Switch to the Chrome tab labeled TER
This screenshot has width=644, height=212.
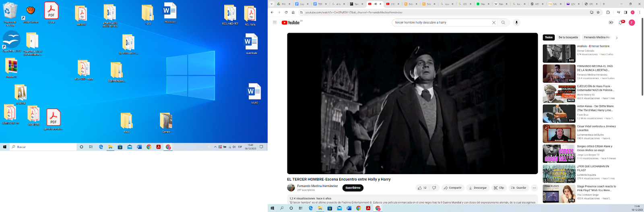pos(320,4)
